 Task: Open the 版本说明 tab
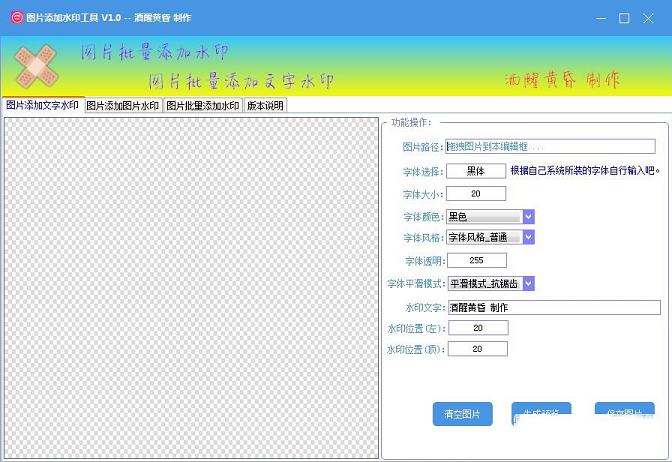pos(265,105)
